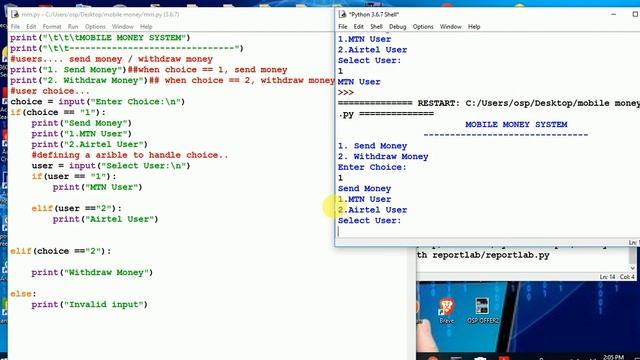This screenshot has height=360, width=640.
Task: Click the Python Shell title bar icon
Action: pyautogui.click(x=342, y=14)
